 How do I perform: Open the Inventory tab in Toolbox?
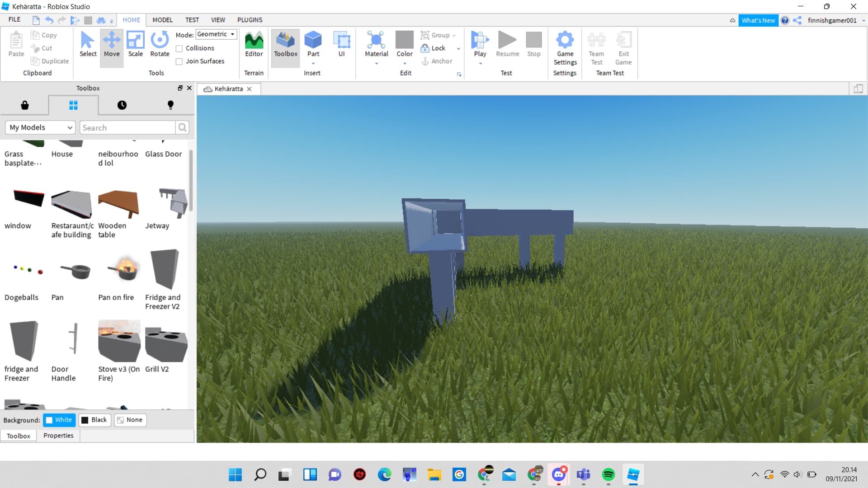pos(73,105)
